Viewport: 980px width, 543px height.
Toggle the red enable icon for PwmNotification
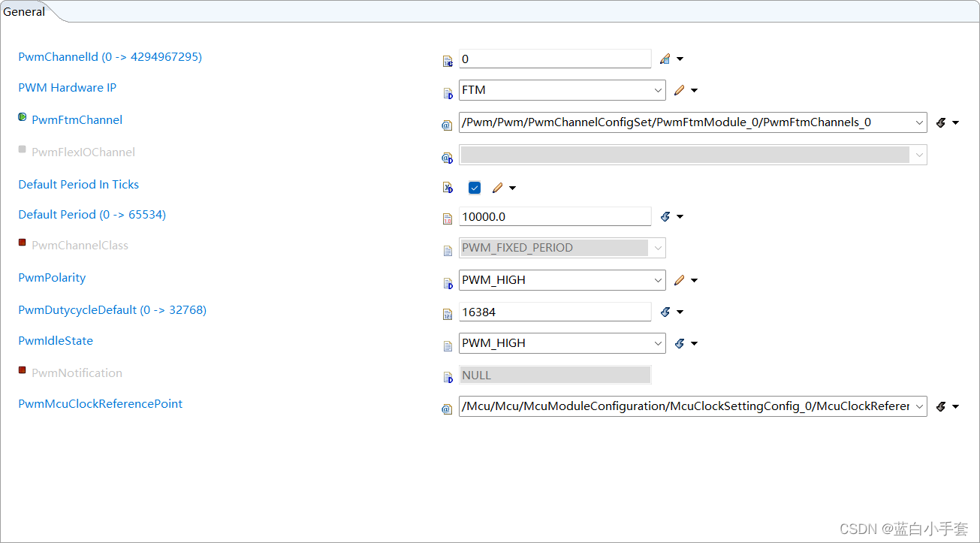click(23, 370)
